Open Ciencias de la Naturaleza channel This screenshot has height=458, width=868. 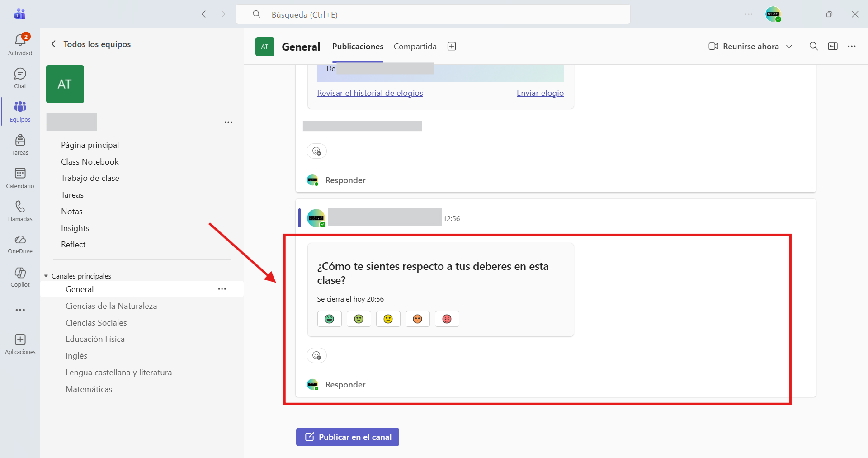(111, 306)
